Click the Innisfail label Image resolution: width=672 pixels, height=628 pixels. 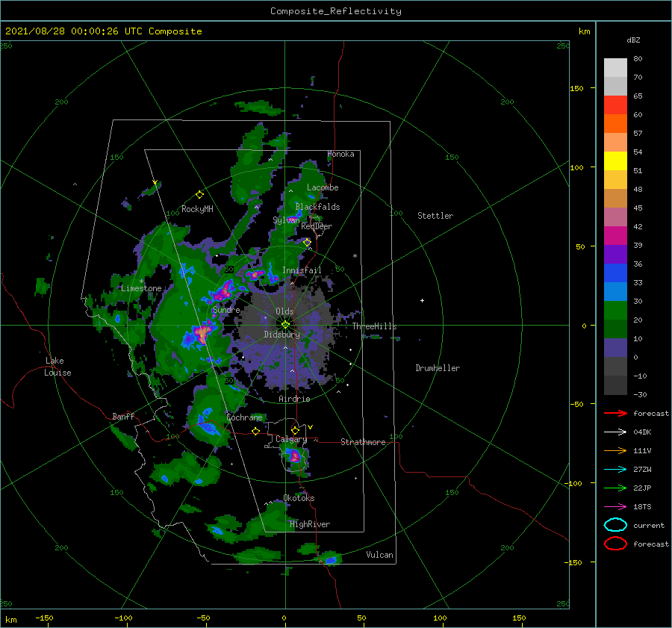pyautogui.click(x=302, y=270)
